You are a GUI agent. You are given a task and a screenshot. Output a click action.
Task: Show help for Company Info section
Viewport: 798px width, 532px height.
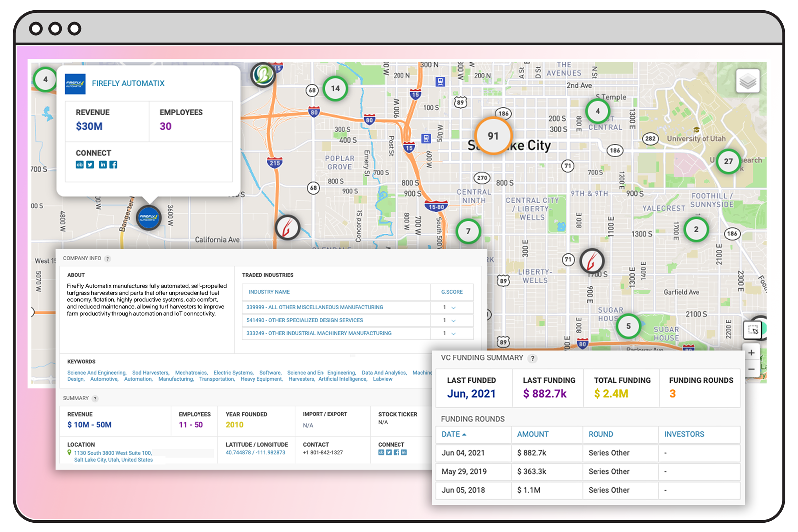point(107,259)
